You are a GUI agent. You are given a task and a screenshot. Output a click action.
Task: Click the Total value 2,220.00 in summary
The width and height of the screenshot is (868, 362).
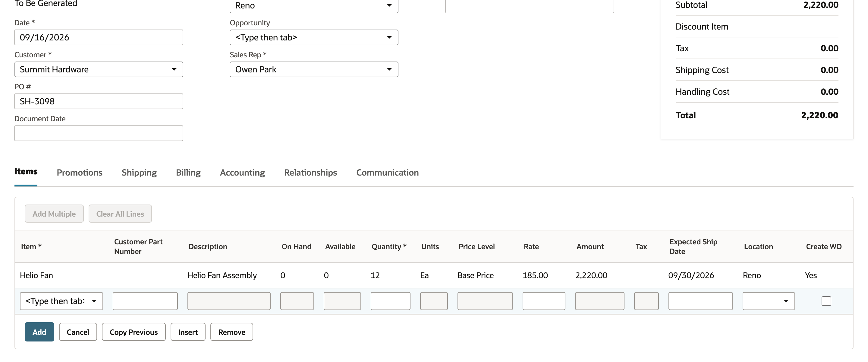pyautogui.click(x=819, y=115)
